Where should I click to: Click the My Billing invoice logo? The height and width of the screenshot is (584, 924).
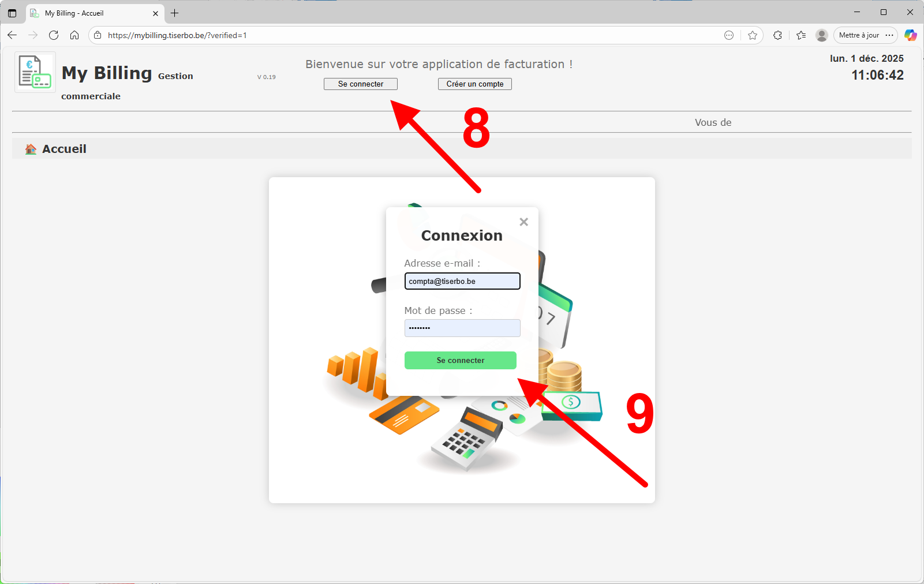pyautogui.click(x=35, y=72)
